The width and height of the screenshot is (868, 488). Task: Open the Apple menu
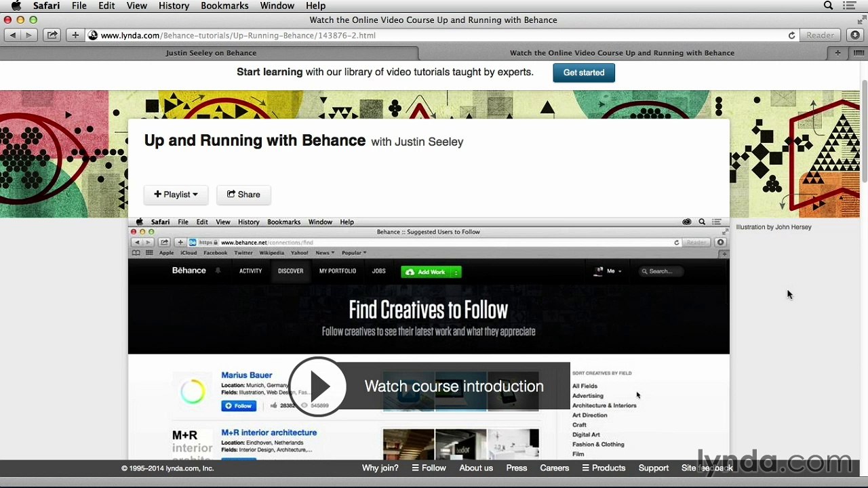(16, 5)
